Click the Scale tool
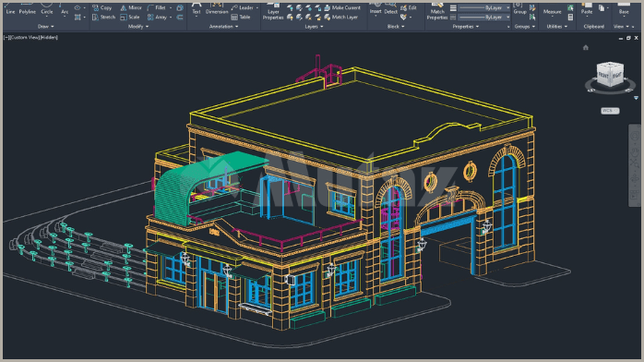This screenshot has height=362, width=644. [130, 18]
